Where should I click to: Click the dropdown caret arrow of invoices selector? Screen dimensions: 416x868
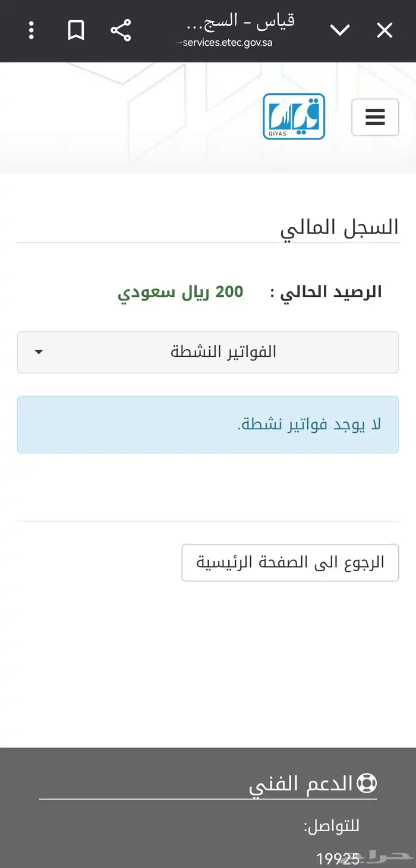click(39, 352)
